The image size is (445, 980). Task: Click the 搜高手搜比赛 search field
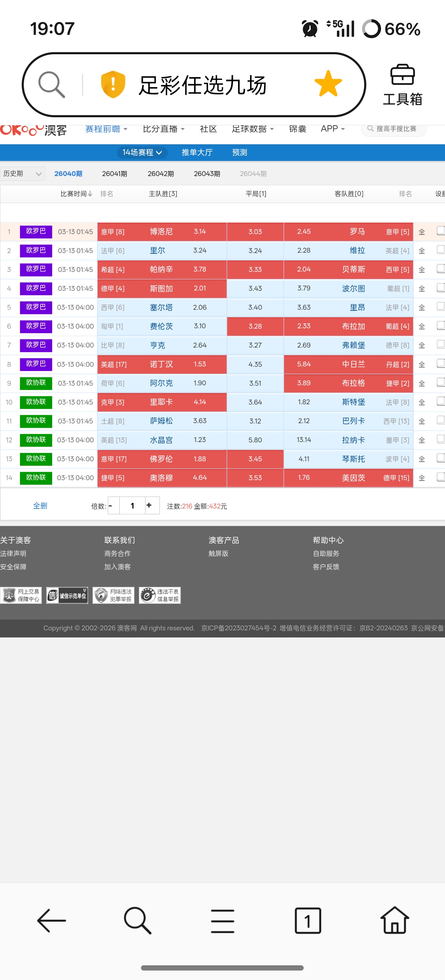[396, 129]
